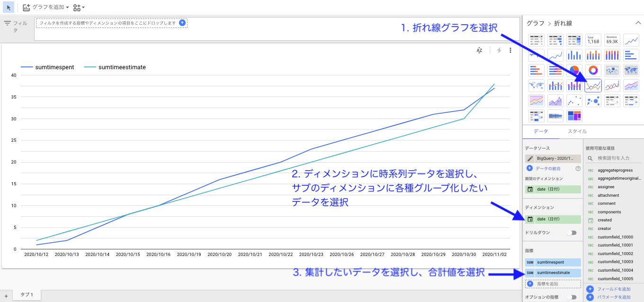Viewport: 644px width, 302px height.
Task: Open the help icon next to データの統合
Action: (578, 168)
